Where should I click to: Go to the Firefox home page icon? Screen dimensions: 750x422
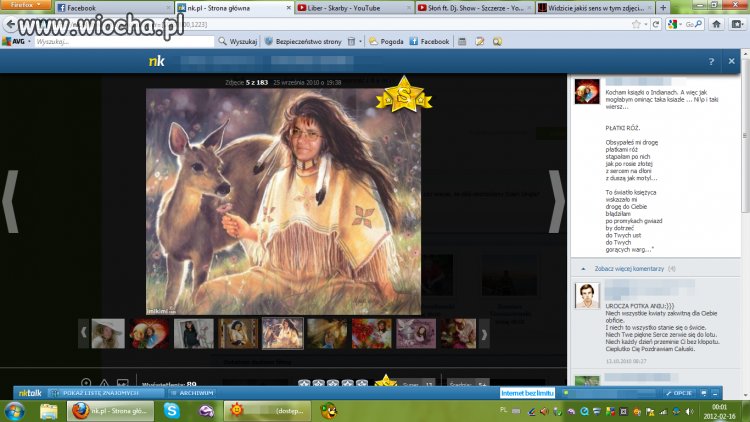point(716,24)
